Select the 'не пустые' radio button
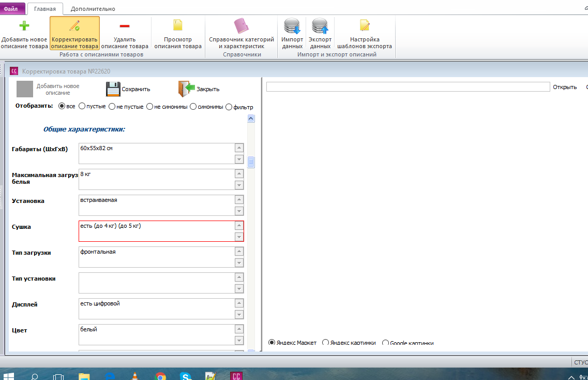The image size is (588, 380). tap(112, 107)
